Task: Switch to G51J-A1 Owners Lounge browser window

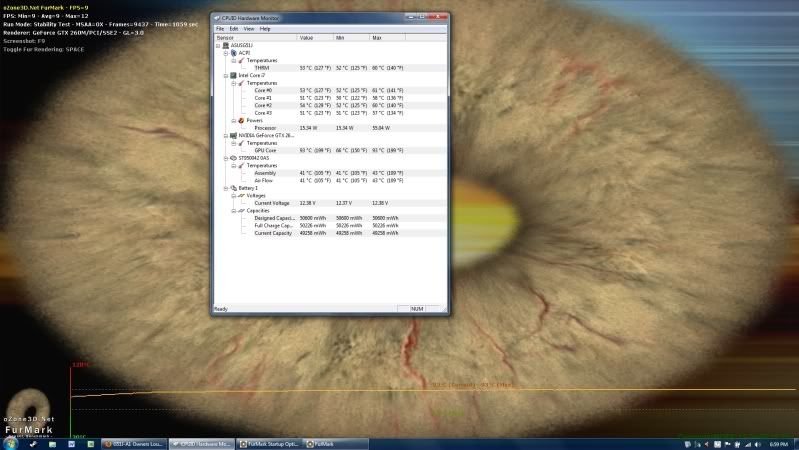Action: 134,444
